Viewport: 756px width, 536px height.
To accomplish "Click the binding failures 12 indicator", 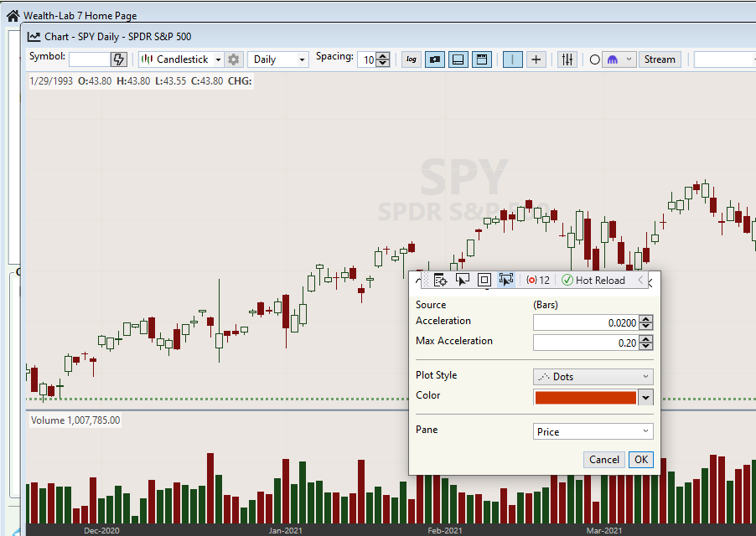I will click(x=537, y=281).
